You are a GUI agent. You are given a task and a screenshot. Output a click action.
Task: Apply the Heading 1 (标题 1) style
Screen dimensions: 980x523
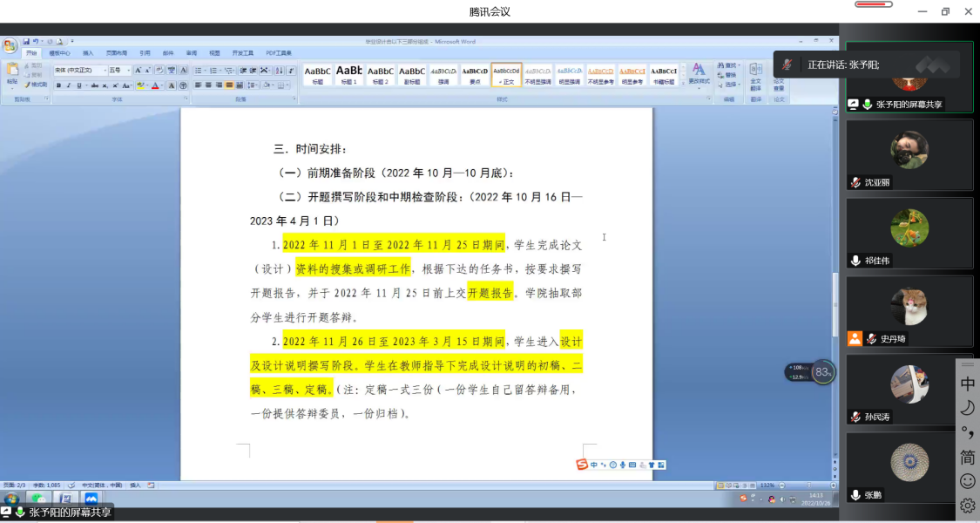[x=348, y=74]
